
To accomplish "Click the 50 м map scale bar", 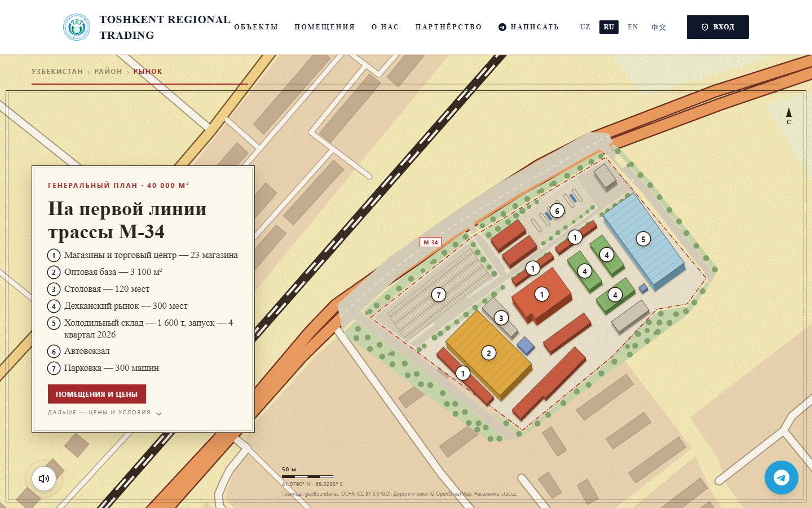I will point(307,476).
